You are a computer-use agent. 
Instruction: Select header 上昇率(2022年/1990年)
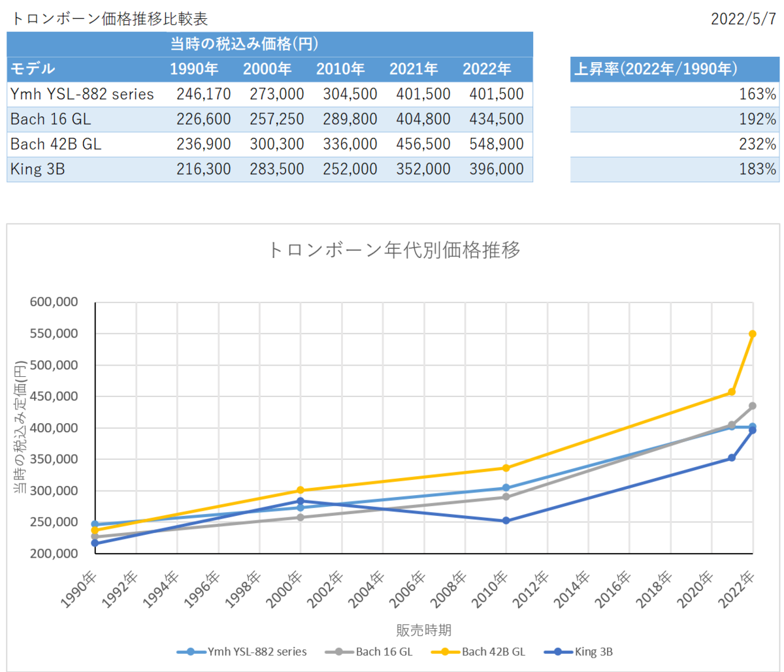click(x=656, y=69)
